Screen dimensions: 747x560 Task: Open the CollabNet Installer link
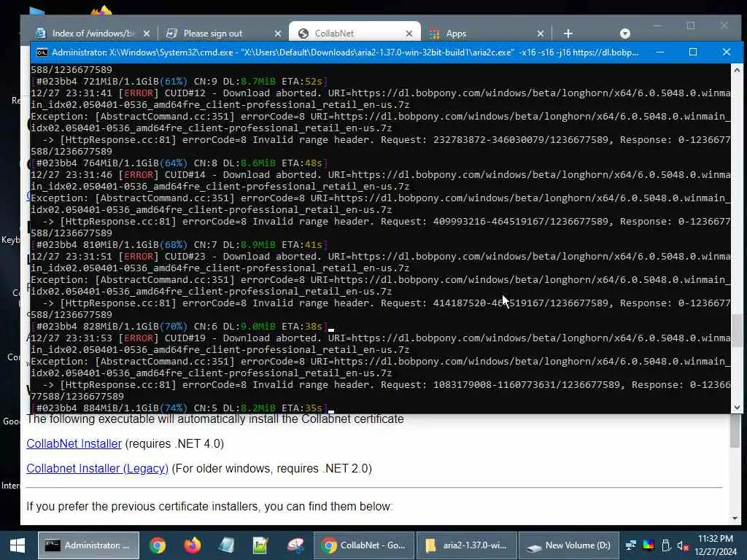[74, 444]
